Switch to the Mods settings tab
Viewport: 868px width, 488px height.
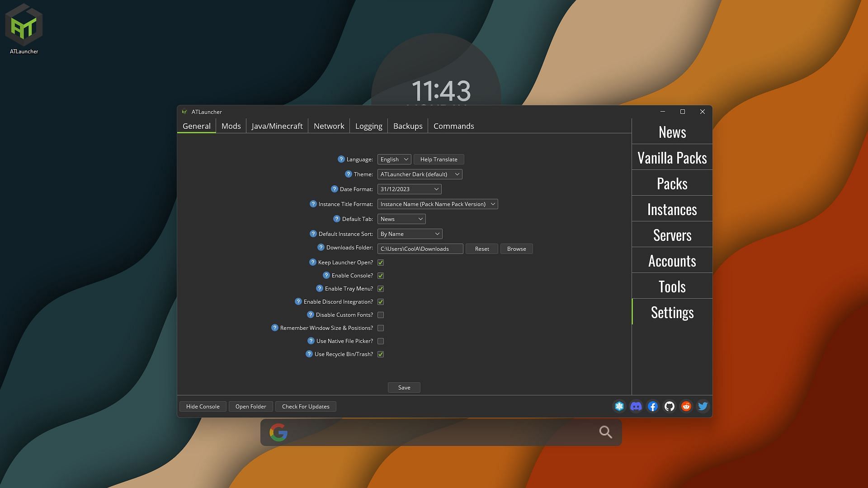[231, 126]
